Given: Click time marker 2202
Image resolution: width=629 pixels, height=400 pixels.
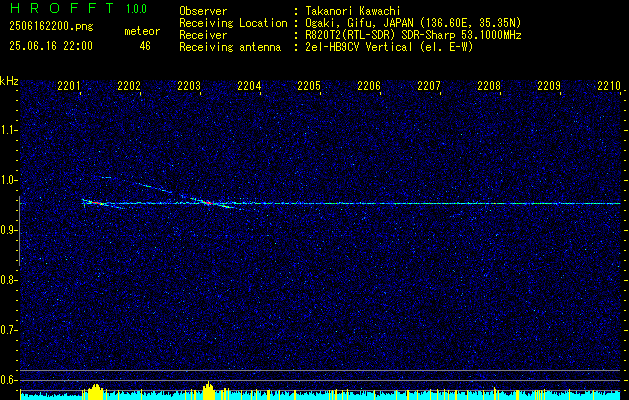Looking at the screenshot, I should tap(129, 86).
